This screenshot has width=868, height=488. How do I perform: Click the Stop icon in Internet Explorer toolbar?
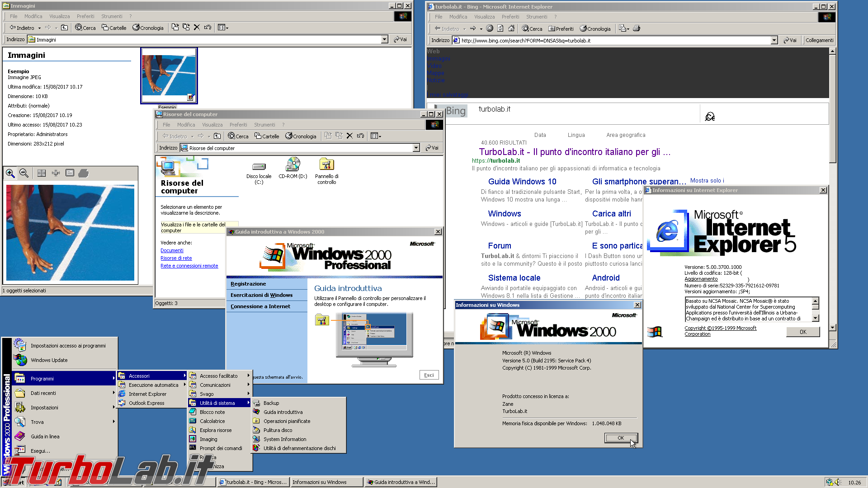click(x=490, y=28)
